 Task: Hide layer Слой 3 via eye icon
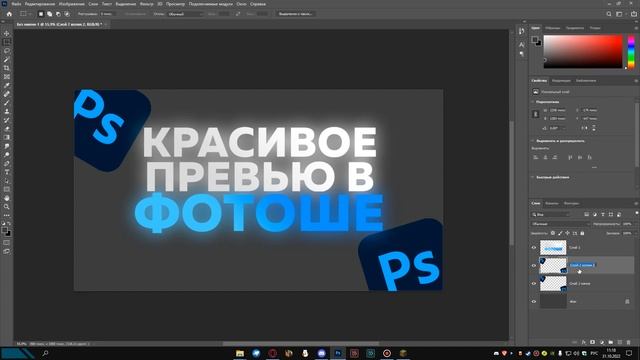coord(533,247)
